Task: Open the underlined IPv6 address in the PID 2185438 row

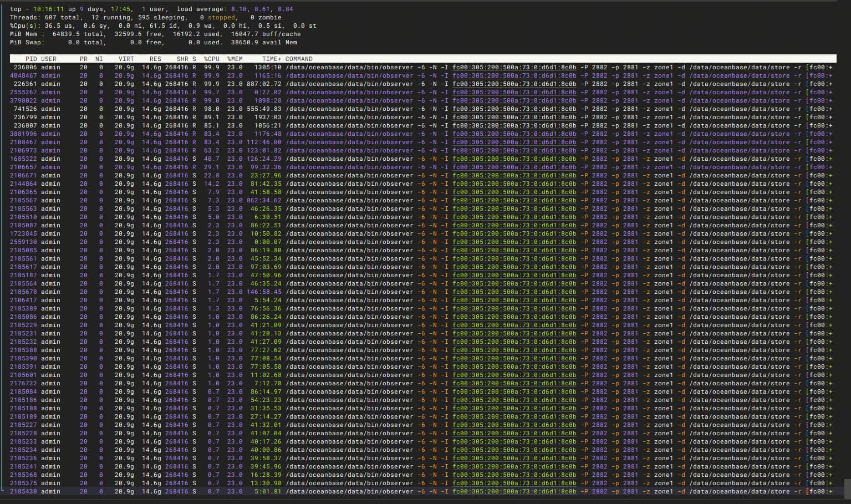Action: click(x=514, y=491)
